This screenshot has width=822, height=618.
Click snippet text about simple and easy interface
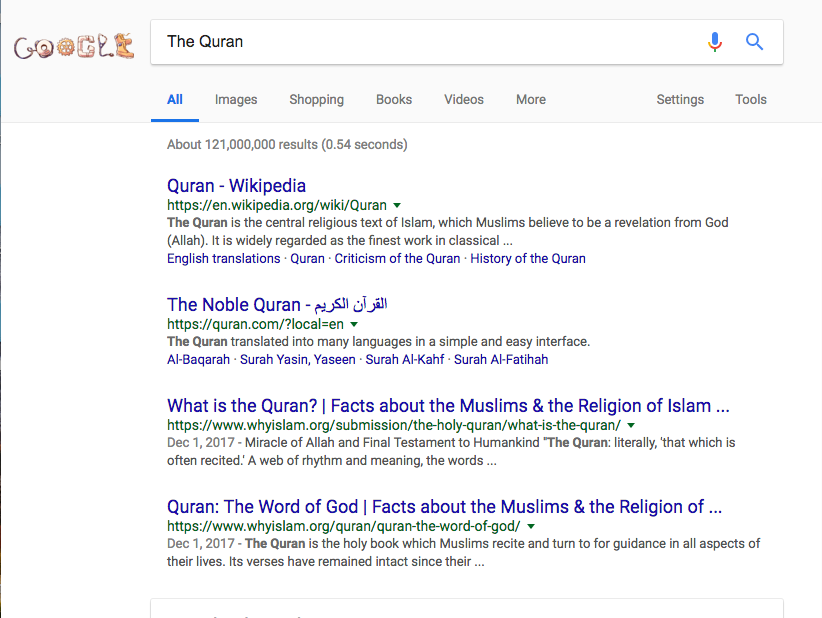[x=378, y=342]
